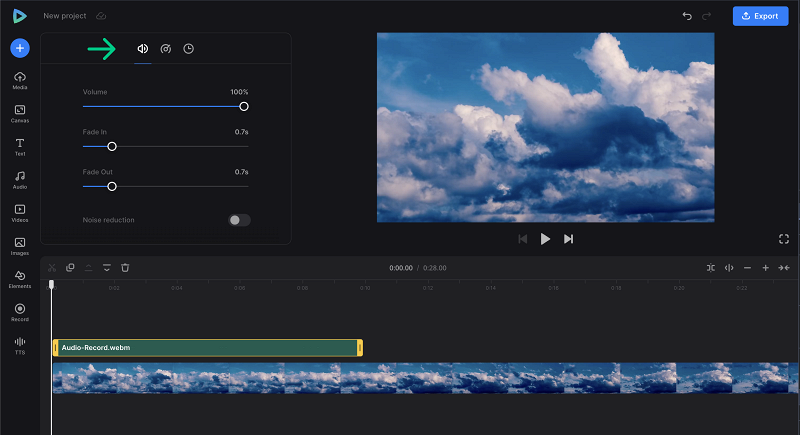
Task: Duplicate the selected clip
Action: point(70,268)
